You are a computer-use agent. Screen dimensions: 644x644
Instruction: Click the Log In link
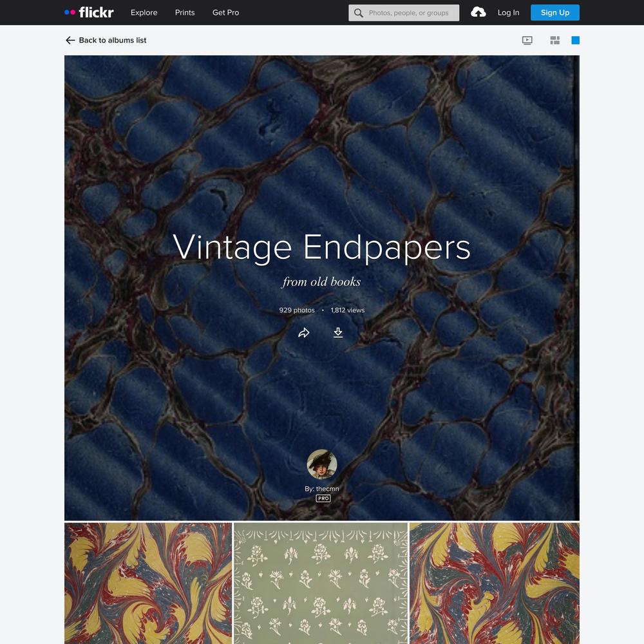(x=509, y=13)
